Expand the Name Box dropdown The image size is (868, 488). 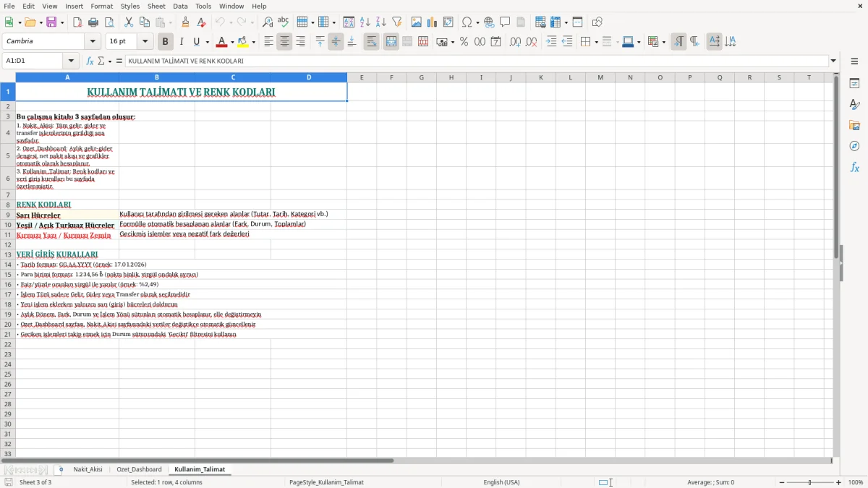pos(71,61)
